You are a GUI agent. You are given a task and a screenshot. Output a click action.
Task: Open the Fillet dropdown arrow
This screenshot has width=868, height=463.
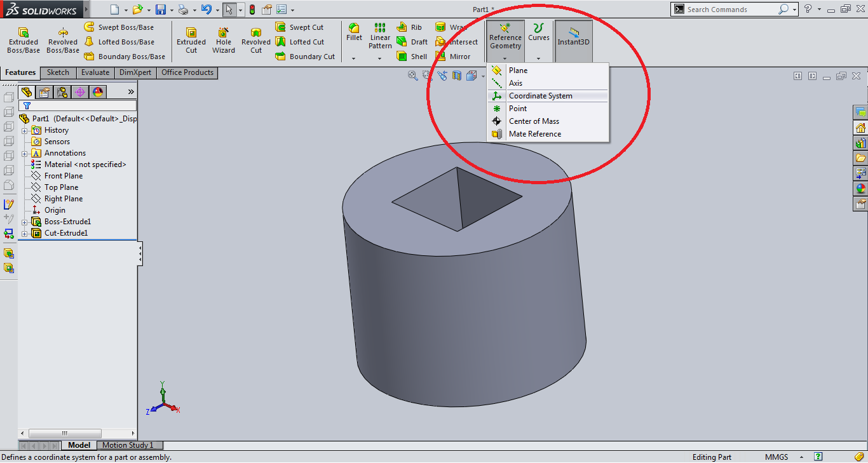click(x=355, y=58)
